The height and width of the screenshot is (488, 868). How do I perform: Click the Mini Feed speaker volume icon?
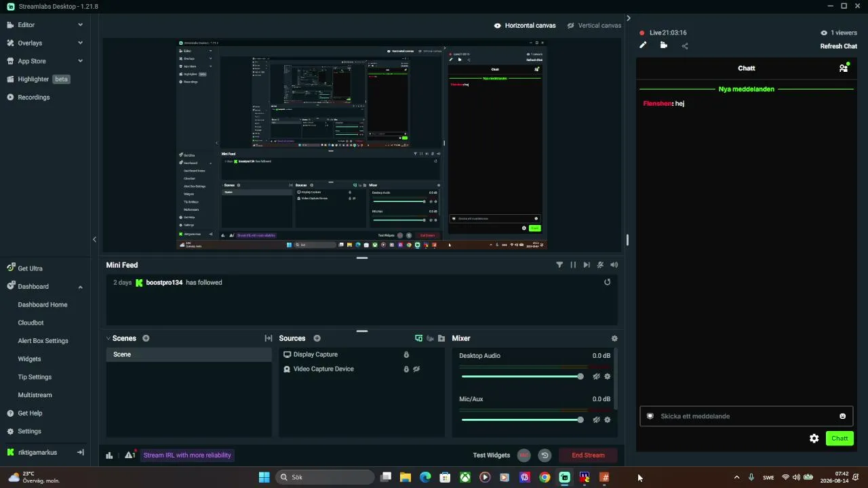[x=614, y=265]
